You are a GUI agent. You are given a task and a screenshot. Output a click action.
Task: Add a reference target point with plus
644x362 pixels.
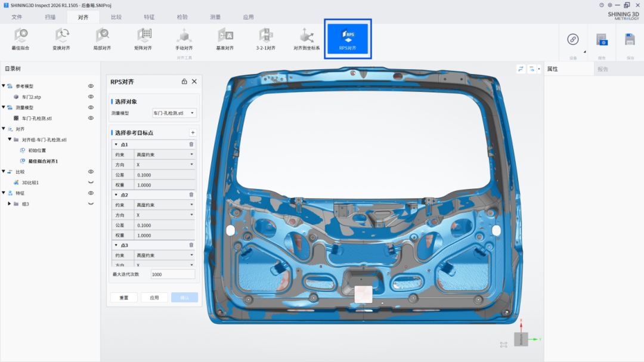(x=193, y=133)
